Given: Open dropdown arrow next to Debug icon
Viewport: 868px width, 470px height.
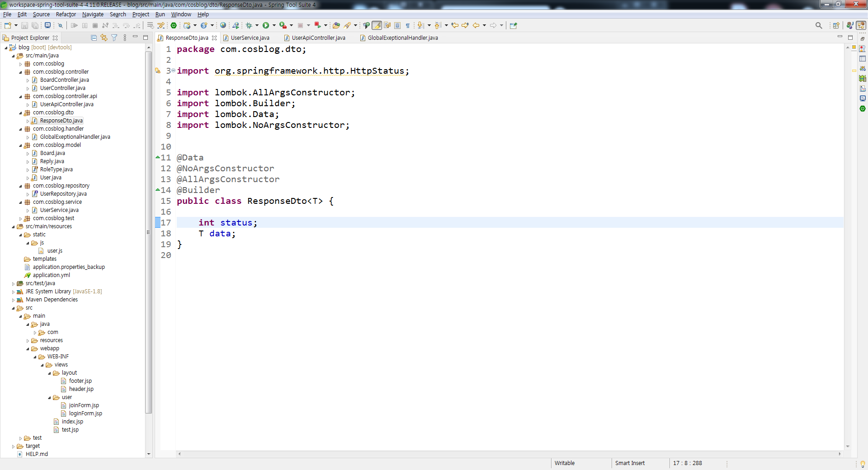Looking at the screenshot, I should coord(257,25).
